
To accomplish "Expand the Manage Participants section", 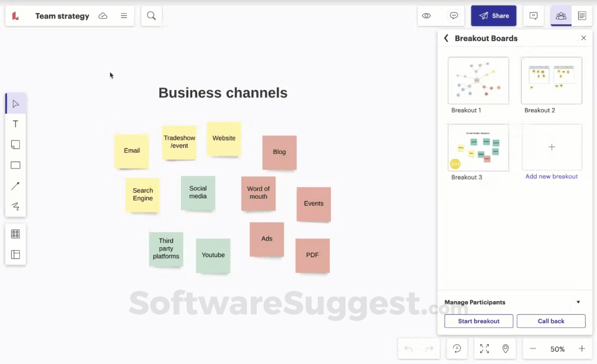I will [578, 302].
